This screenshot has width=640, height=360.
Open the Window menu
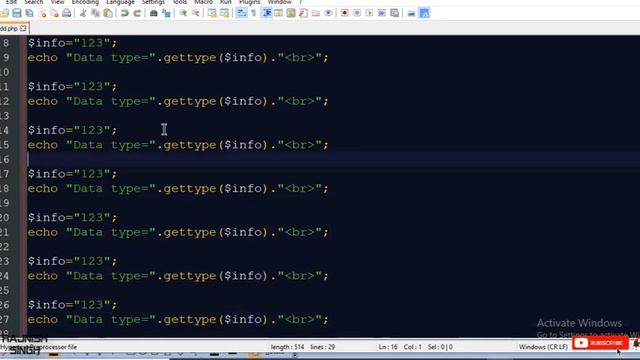click(x=280, y=2)
